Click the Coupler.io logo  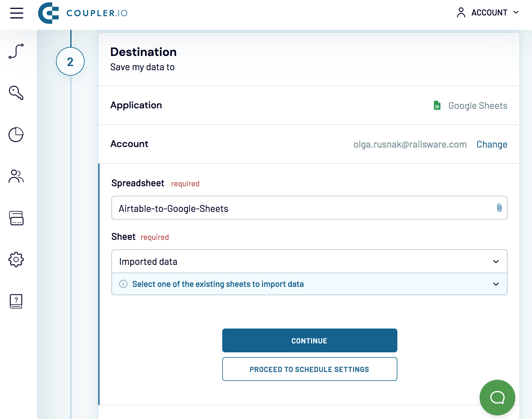(83, 13)
